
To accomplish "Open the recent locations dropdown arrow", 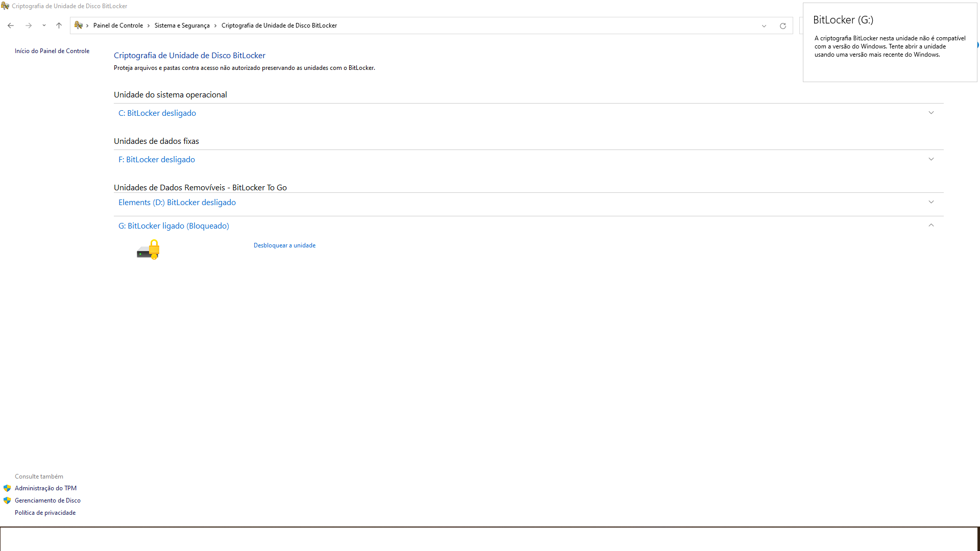I will coord(44,26).
